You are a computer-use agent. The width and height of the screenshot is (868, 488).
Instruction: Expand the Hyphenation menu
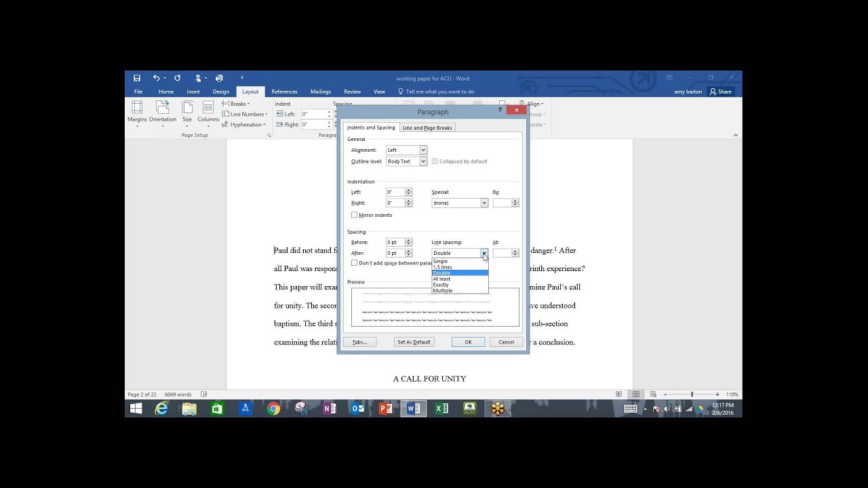click(243, 125)
